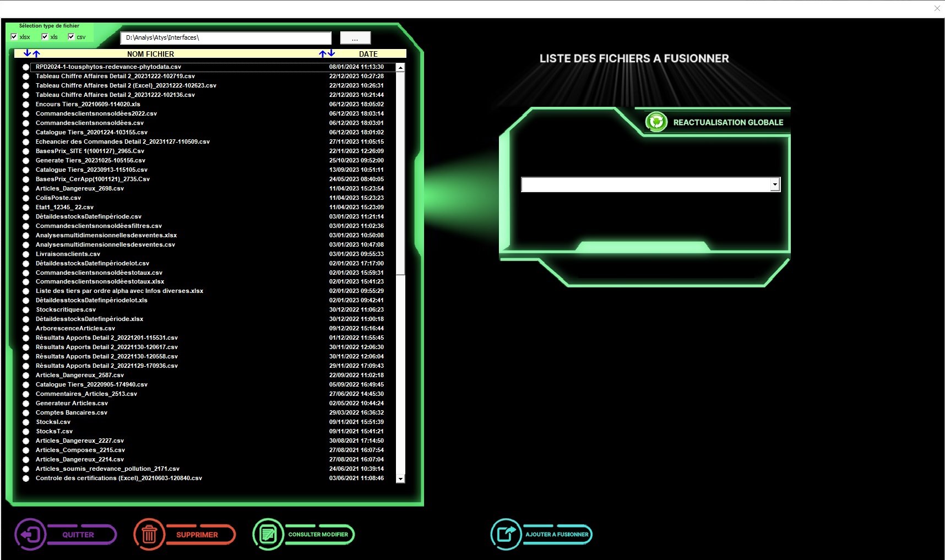The height and width of the screenshot is (560, 945).
Task: Click the up arrow beside NOM FICHIER
Action: click(36, 54)
